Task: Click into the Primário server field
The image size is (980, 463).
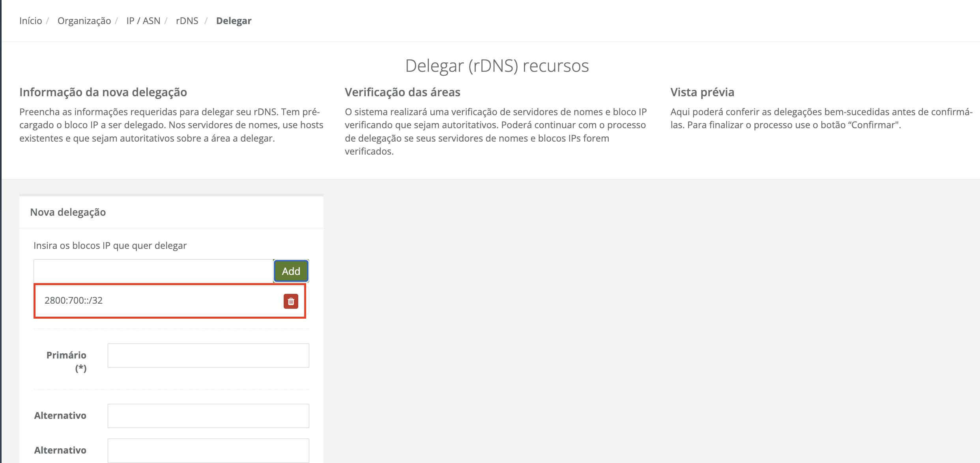Action: (208, 355)
